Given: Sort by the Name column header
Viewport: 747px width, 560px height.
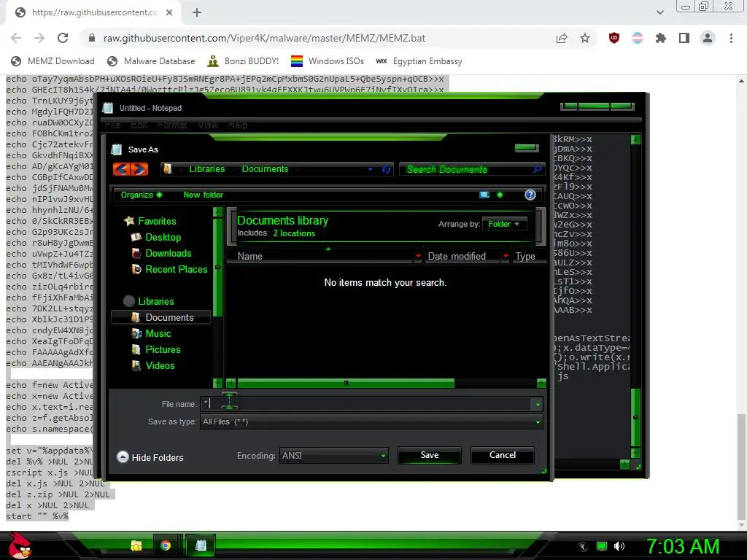Looking at the screenshot, I should point(320,256).
